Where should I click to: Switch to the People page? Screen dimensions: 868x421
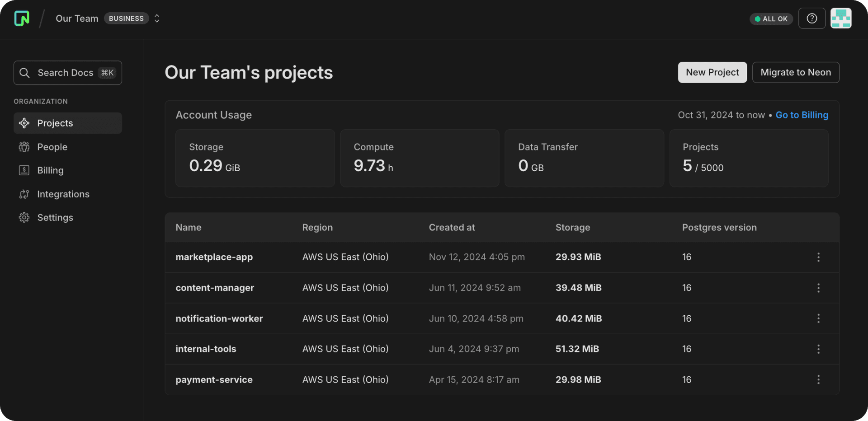coord(52,146)
